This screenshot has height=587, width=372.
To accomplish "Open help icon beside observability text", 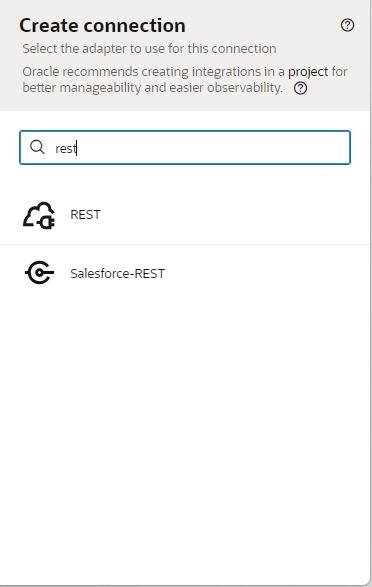I will pyautogui.click(x=300, y=89).
